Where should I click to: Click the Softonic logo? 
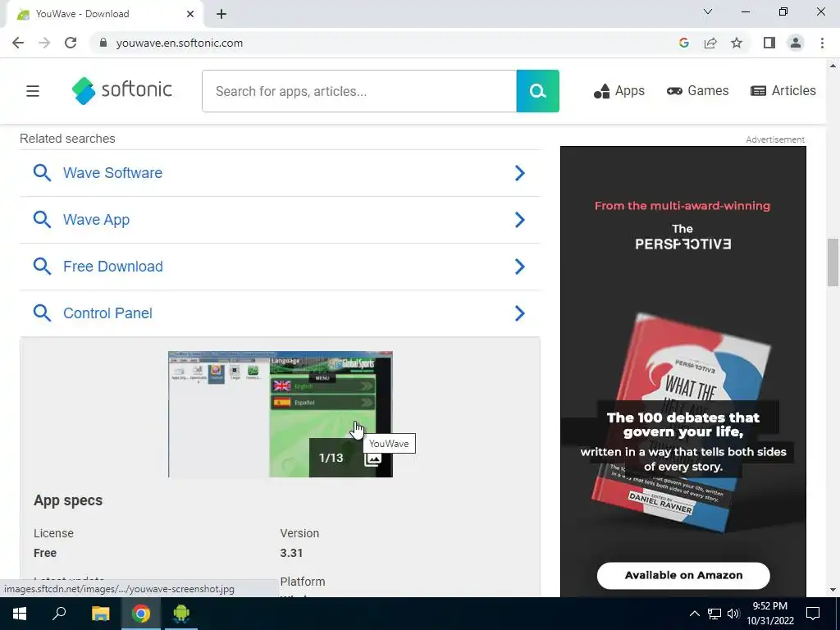pos(122,90)
